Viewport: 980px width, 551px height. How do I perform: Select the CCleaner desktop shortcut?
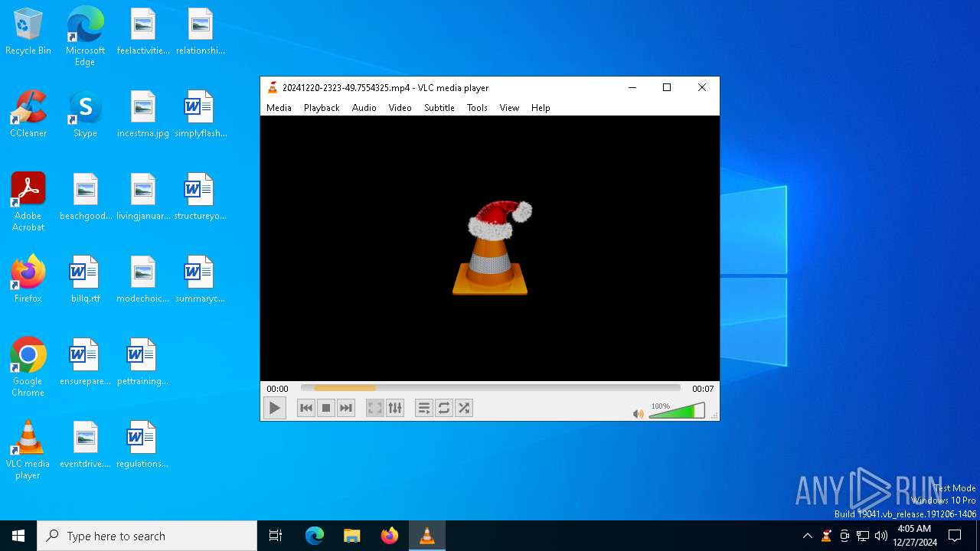[28, 114]
